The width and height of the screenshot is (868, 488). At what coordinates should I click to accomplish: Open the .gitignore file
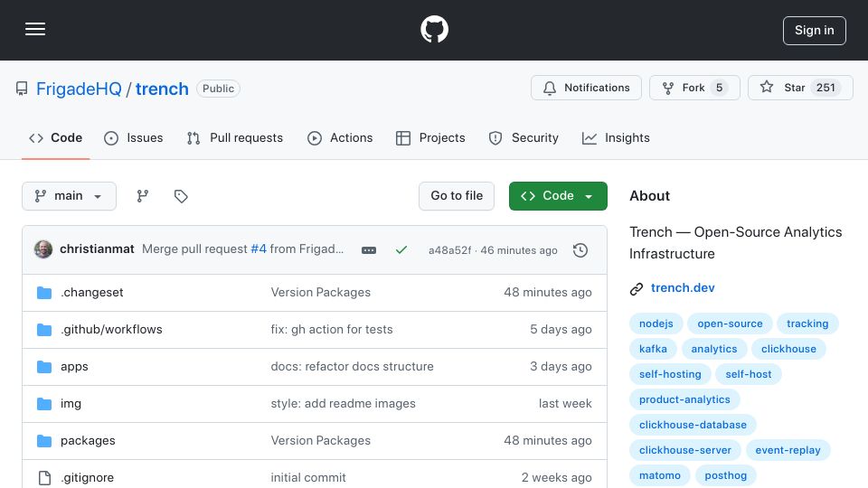(87, 477)
